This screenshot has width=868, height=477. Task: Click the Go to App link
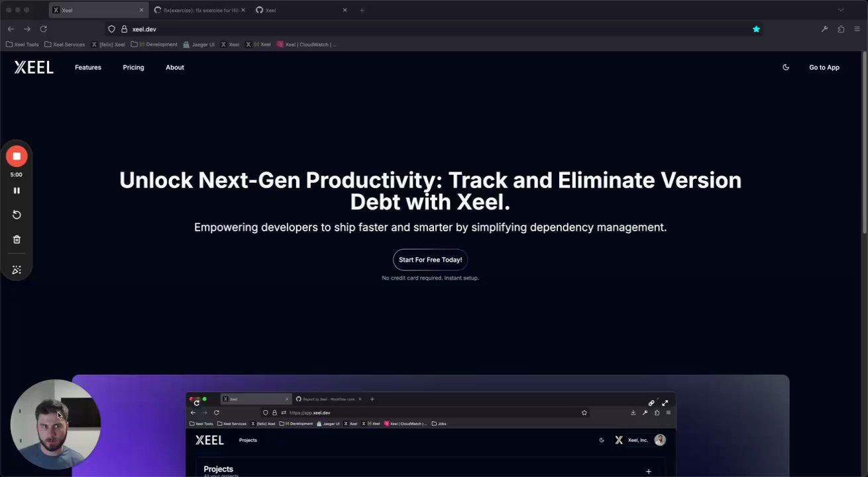coord(824,68)
